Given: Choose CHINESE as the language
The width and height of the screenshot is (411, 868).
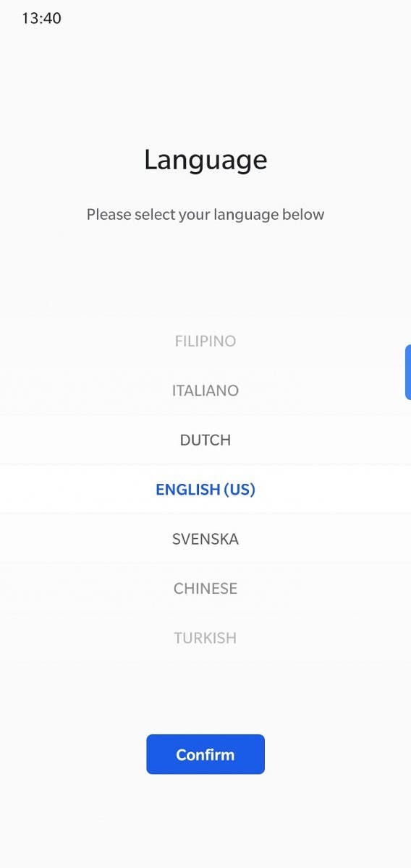Looking at the screenshot, I should 205,588.
